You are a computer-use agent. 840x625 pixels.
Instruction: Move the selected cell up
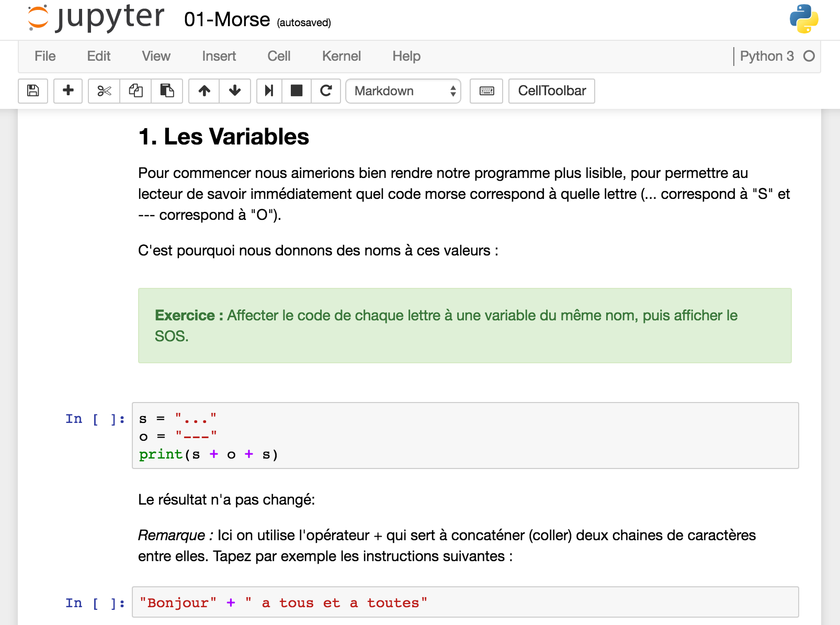(x=203, y=91)
